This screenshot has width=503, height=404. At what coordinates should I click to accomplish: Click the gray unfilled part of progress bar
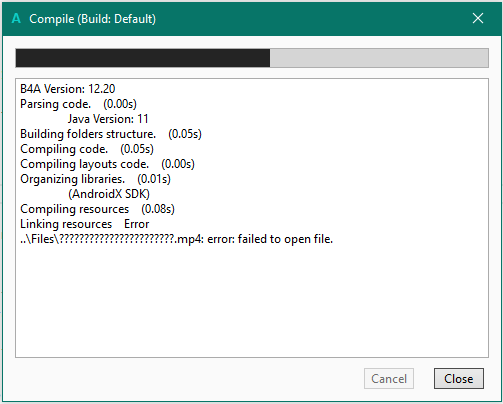379,58
